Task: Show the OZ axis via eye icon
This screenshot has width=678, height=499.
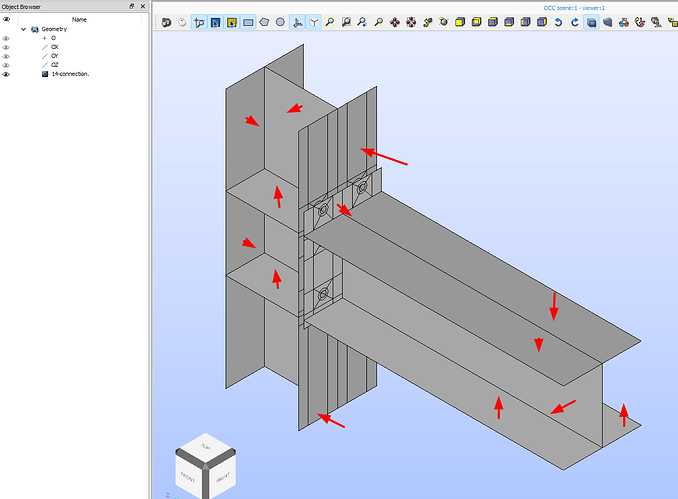Action: click(x=6, y=65)
